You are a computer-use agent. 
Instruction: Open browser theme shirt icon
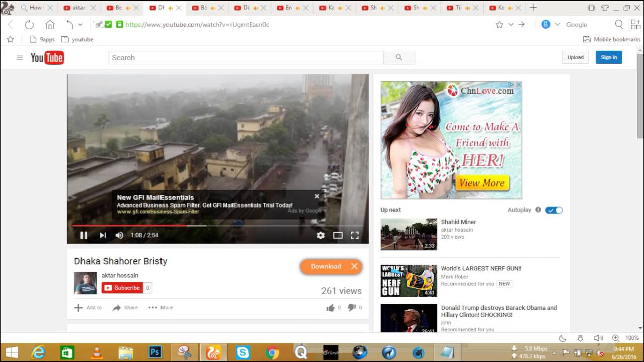(x=605, y=8)
